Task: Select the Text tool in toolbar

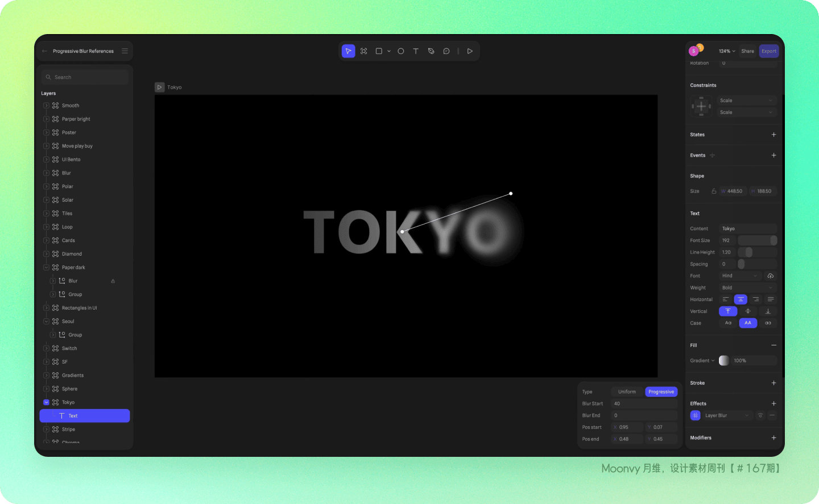Action: coord(416,51)
